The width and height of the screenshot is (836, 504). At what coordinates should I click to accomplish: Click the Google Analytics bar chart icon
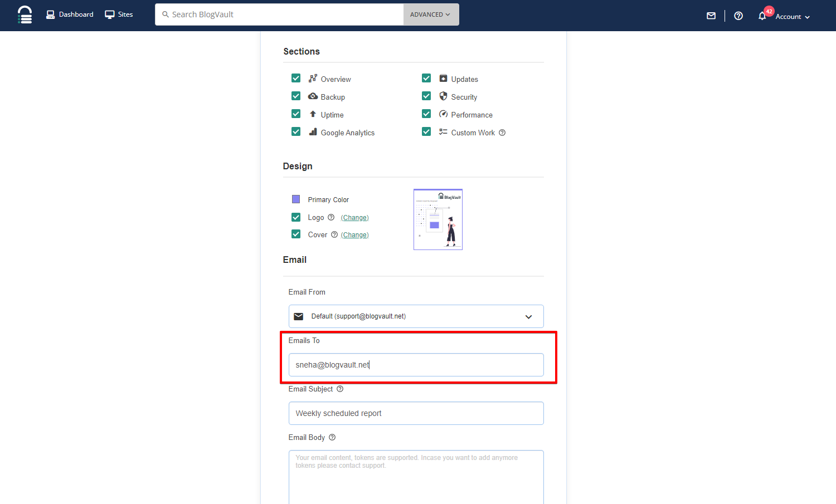tap(313, 131)
